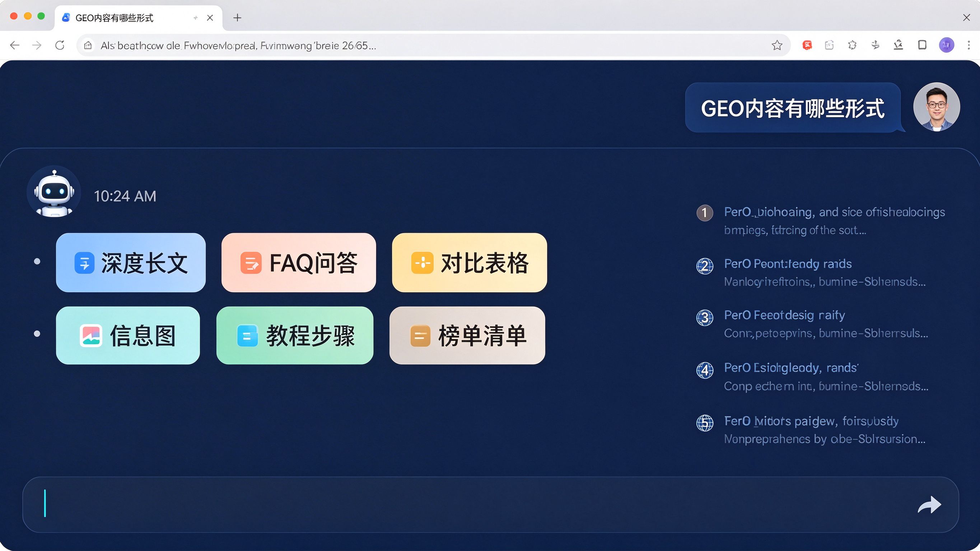
Task: Toggle the side panel square icon
Action: pyautogui.click(x=922, y=45)
